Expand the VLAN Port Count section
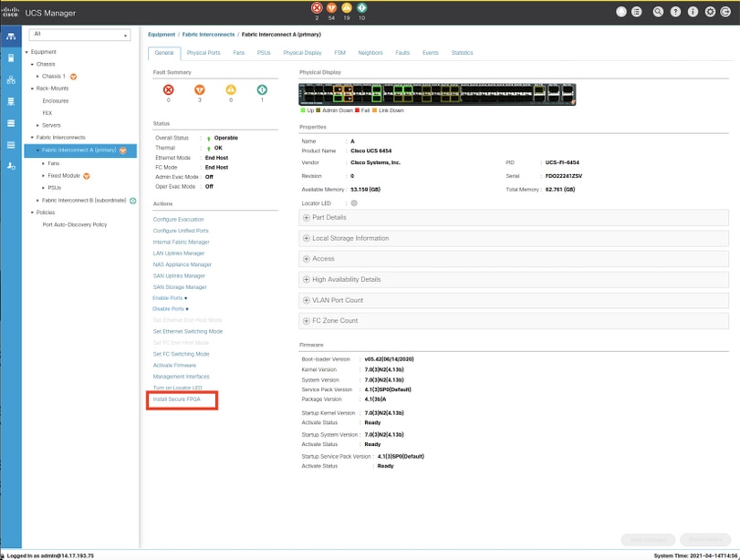Screen dimensions: 740x560 [514, 301]
